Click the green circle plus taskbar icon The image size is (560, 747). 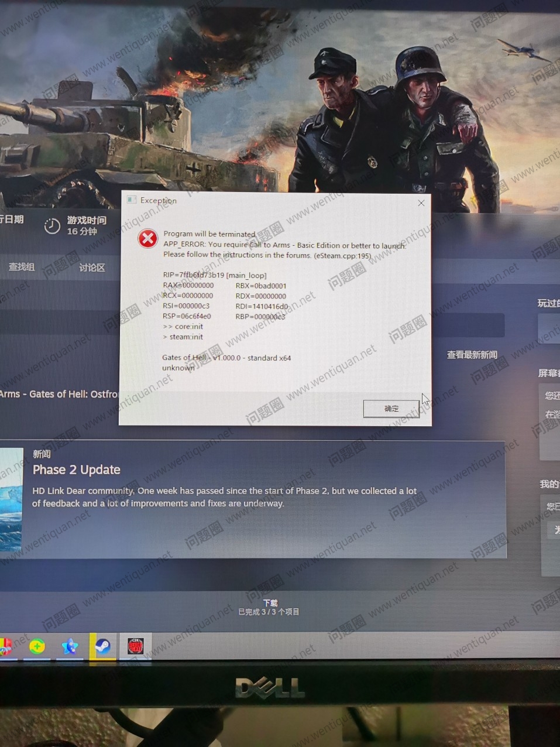pos(37,647)
